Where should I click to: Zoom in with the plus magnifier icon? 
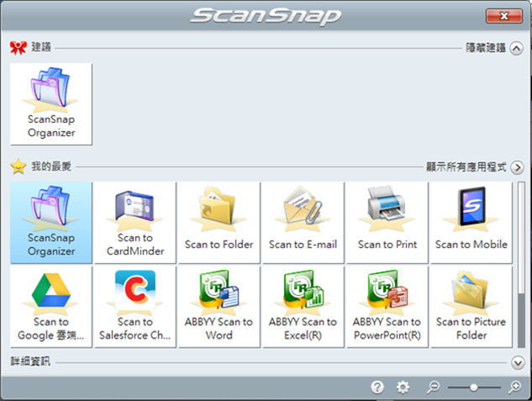coord(514,387)
